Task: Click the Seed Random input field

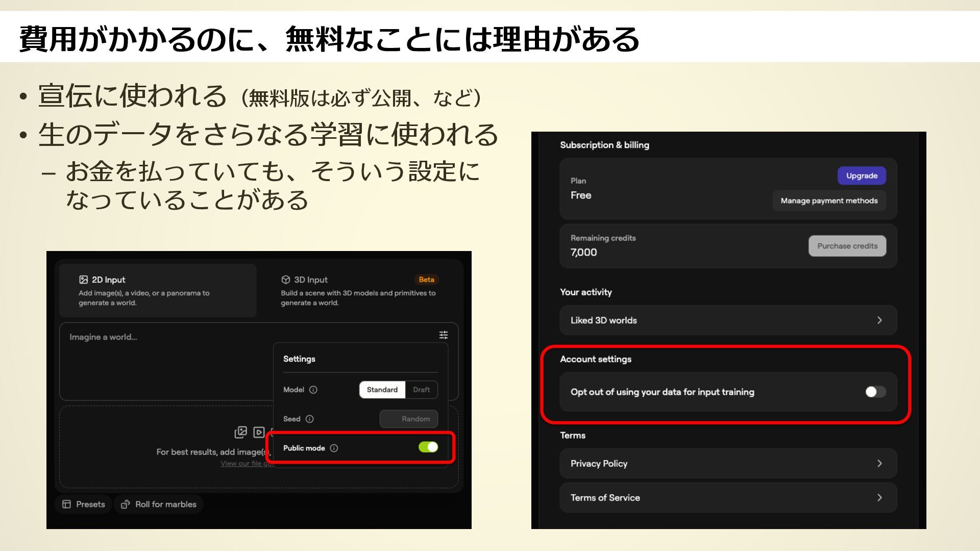Action: click(x=409, y=419)
